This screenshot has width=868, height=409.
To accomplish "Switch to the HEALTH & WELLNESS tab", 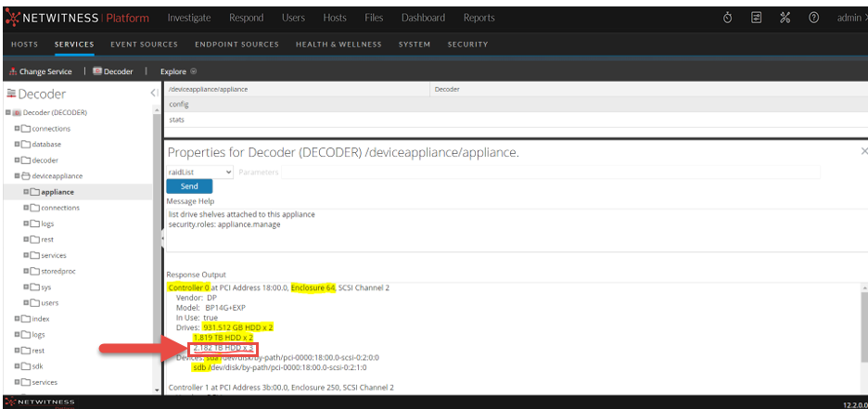I will (338, 45).
